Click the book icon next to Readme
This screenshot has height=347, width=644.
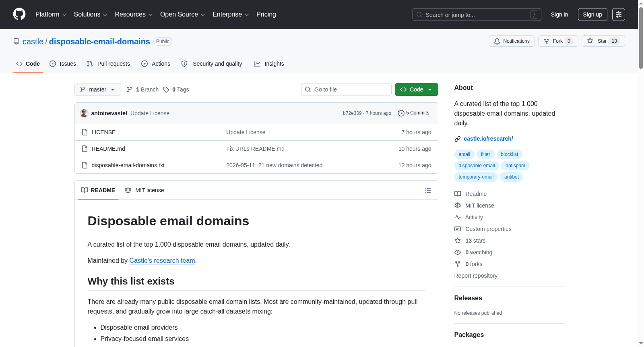click(458, 194)
